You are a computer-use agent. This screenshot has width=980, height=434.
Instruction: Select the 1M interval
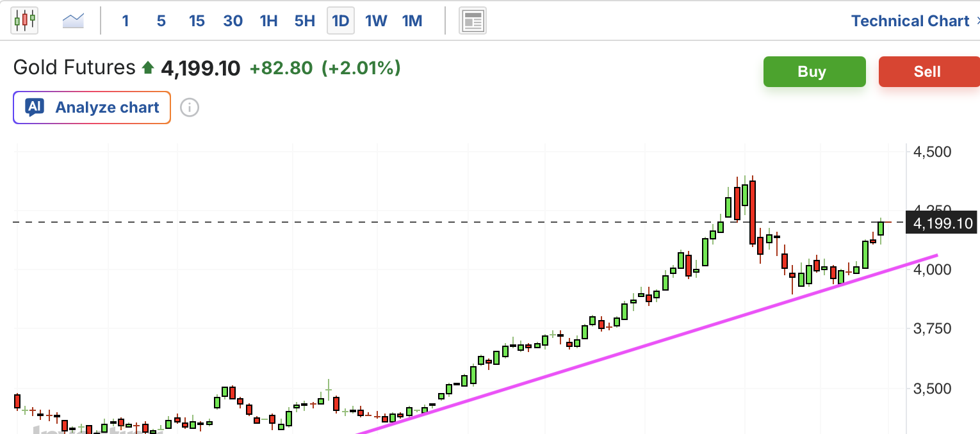pyautogui.click(x=412, y=21)
